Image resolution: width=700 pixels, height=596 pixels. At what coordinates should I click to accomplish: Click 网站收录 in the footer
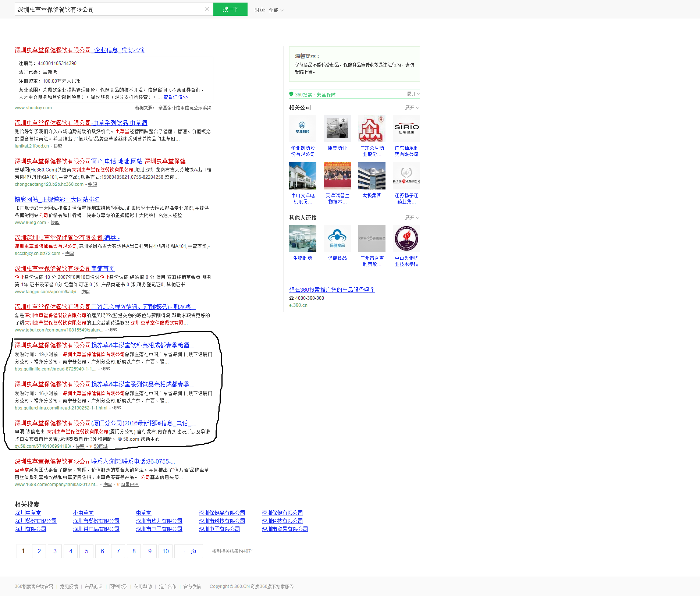click(118, 586)
